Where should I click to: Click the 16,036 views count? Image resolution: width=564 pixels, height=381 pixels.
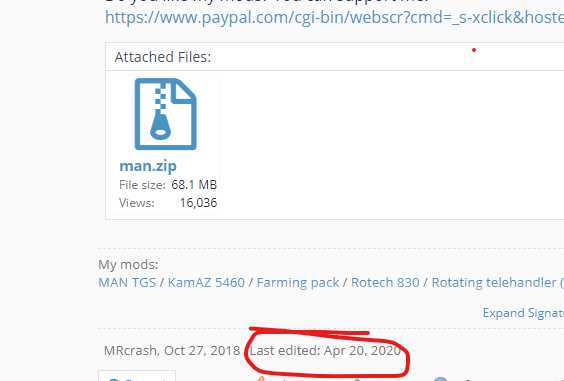pyautogui.click(x=198, y=203)
